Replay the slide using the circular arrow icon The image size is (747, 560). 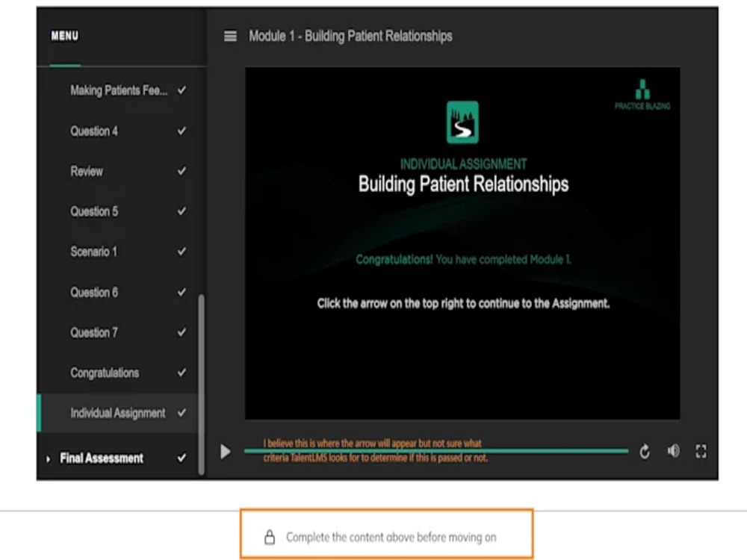tap(645, 452)
